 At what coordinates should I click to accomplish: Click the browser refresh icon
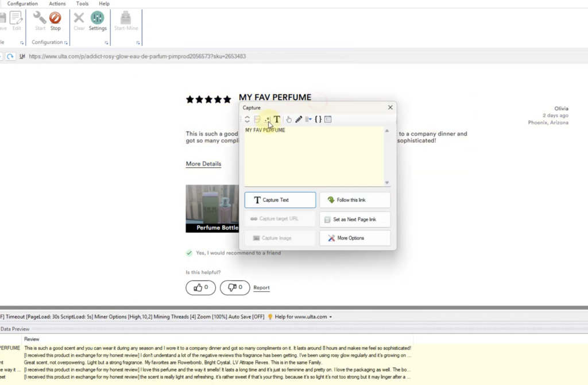point(10,56)
